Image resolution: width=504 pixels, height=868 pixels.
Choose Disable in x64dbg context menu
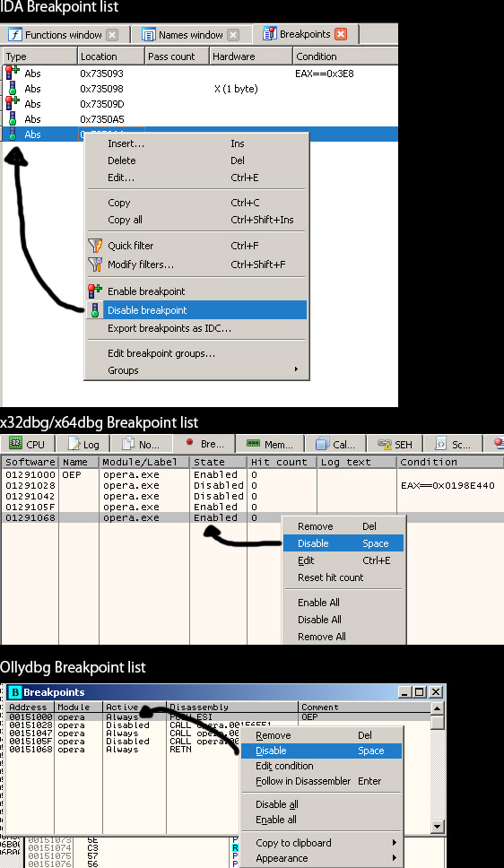tap(344, 543)
